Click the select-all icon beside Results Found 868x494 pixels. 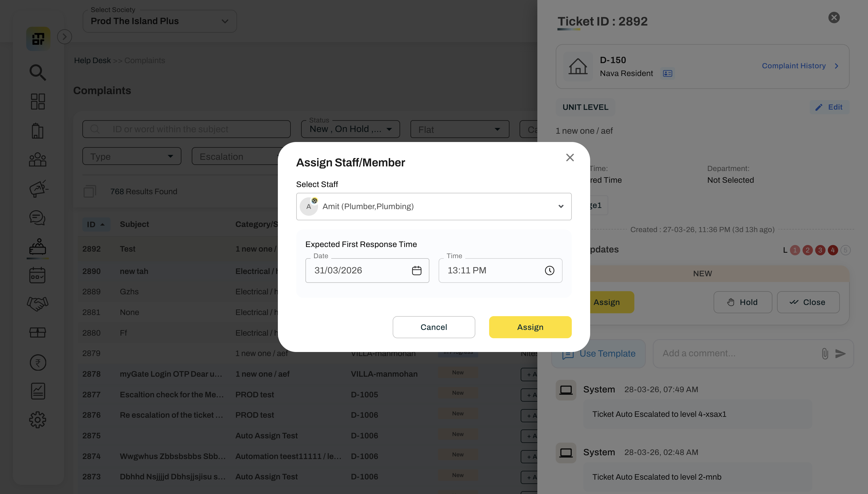90,192
